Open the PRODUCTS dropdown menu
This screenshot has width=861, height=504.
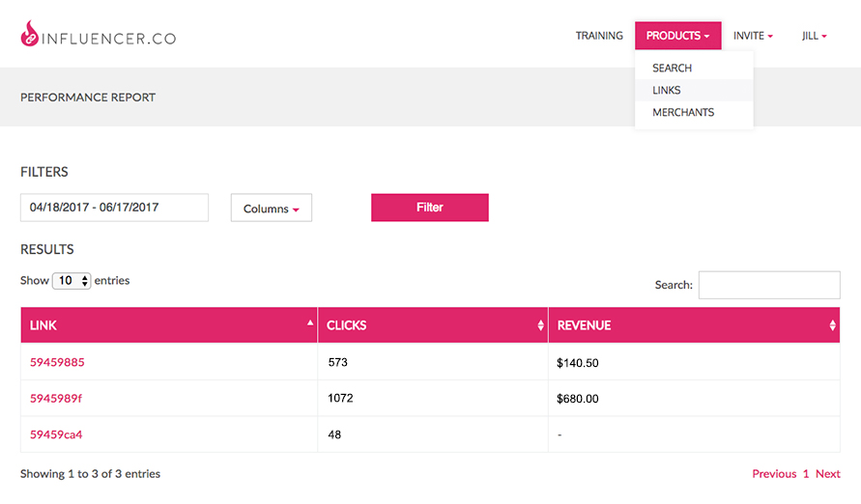click(x=677, y=36)
